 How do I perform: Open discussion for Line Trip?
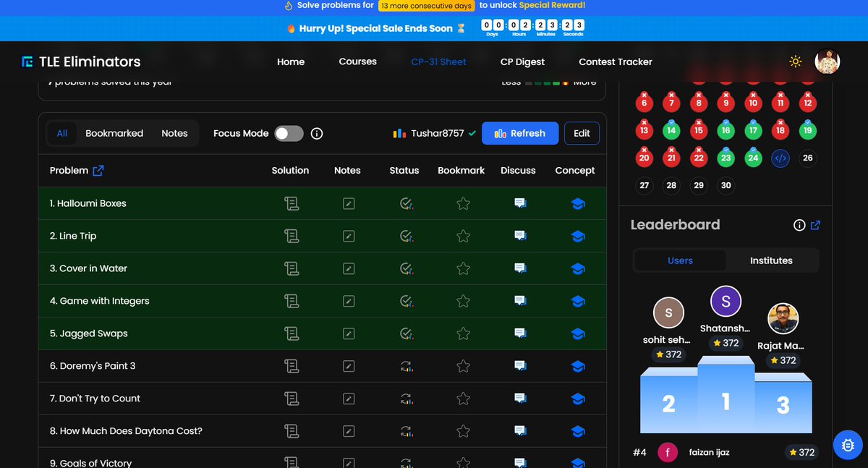click(x=519, y=236)
